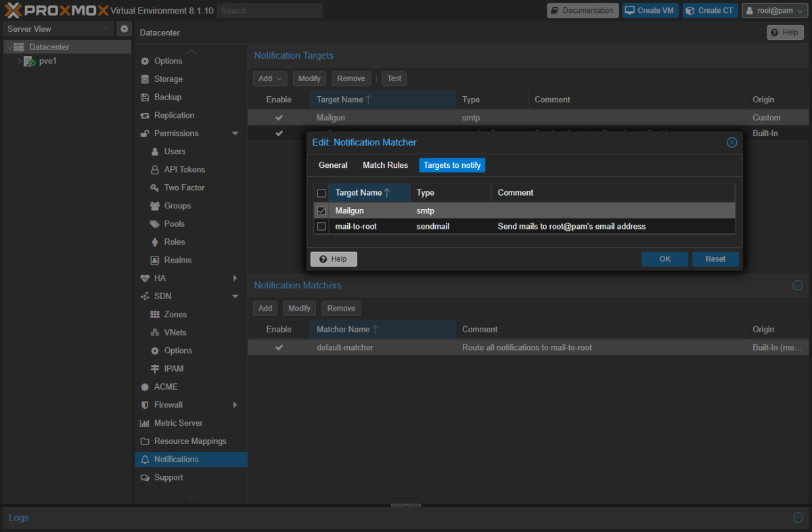
Task: Click the dialog Help button
Action: (334, 259)
